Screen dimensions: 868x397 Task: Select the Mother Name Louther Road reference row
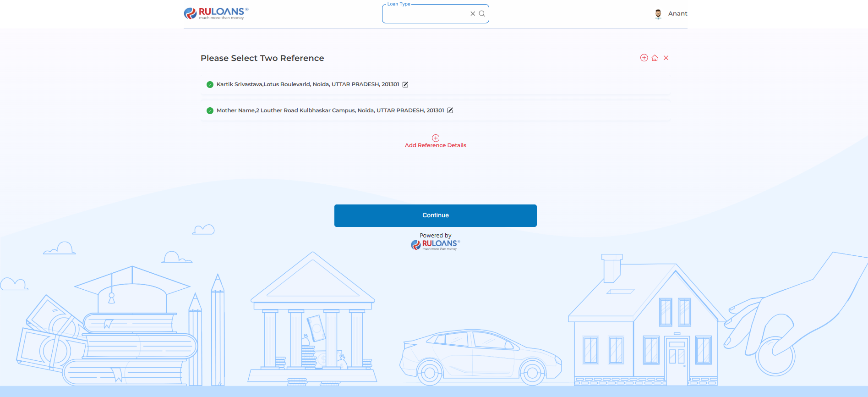click(435, 110)
